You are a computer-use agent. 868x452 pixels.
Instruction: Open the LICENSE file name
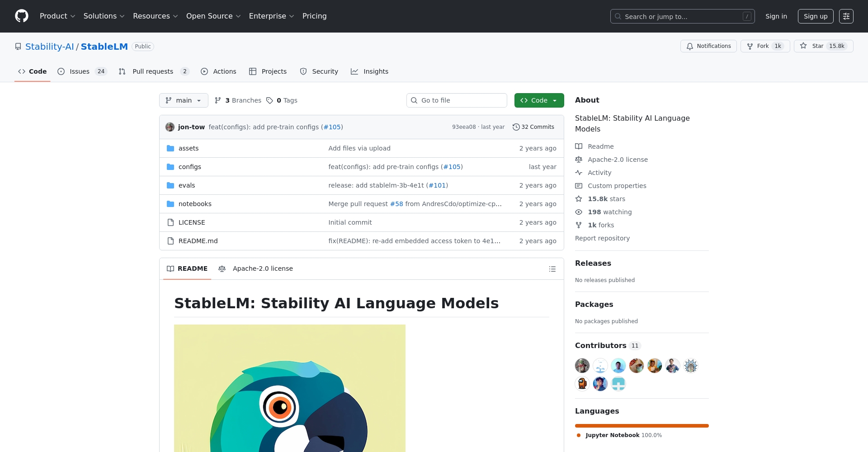click(192, 222)
